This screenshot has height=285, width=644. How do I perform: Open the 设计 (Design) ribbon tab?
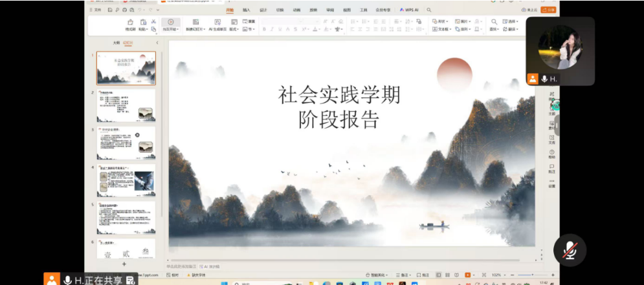[x=263, y=10]
